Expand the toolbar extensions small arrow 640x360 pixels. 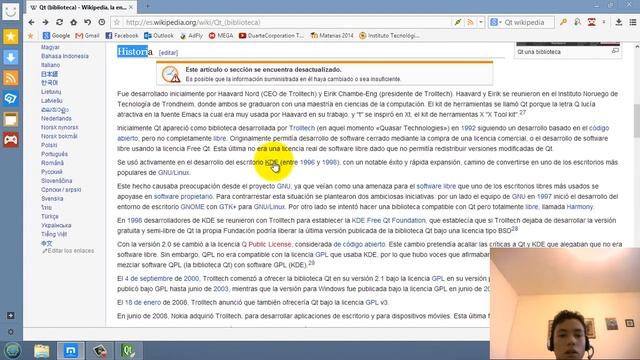[x=604, y=22]
